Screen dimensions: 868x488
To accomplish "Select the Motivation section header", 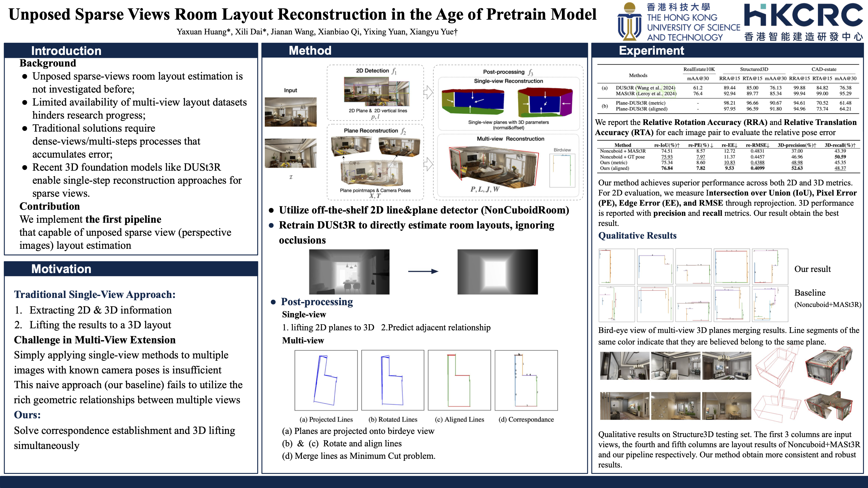I will pyautogui.click(x=61, y=269).
